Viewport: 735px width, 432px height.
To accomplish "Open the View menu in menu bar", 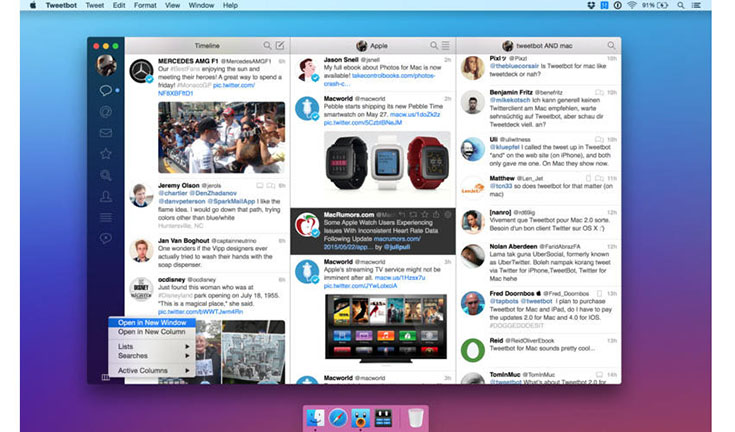I will pyautogui.click(x=172, y=5).
